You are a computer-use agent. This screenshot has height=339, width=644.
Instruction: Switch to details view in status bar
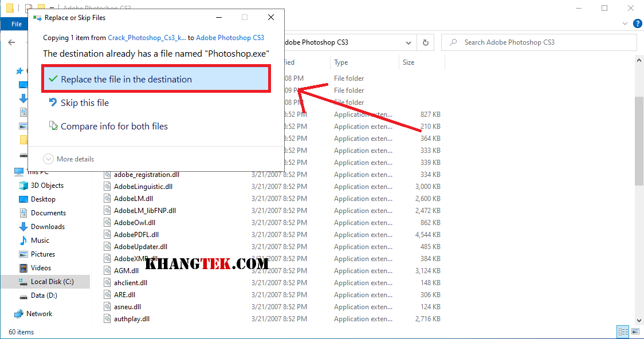click(x=623, y=332)
